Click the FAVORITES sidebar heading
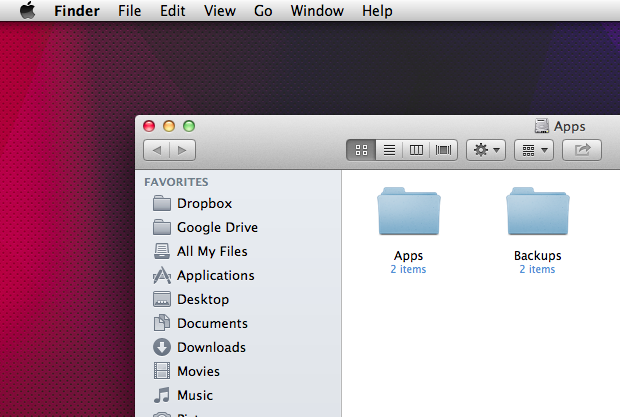The width and height of the screenshot is (620, 417). 176,182
